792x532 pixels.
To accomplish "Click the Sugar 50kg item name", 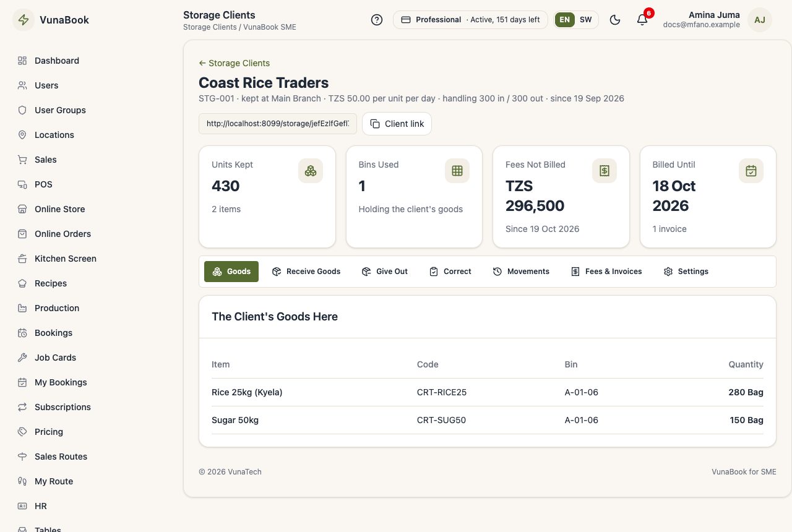I will (235, 420).
